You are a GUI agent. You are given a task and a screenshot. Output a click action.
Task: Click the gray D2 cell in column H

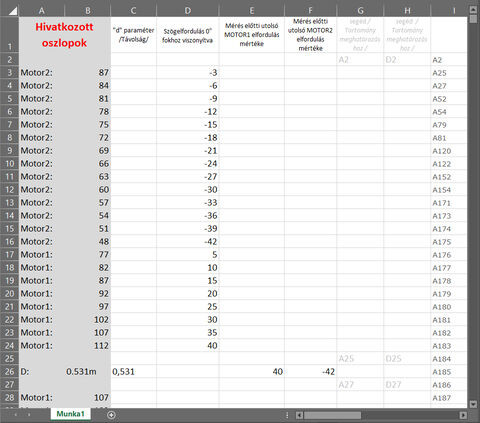[407, 60]
